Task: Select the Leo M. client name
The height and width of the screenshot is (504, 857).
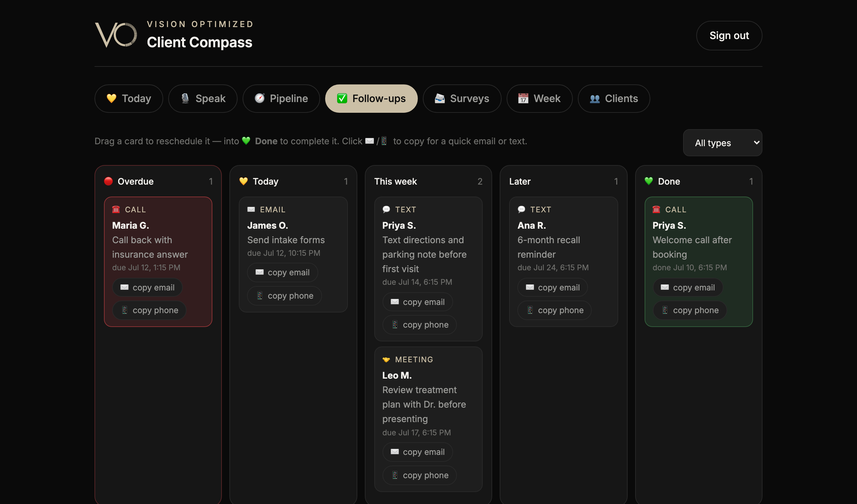Action: click(x=397, y=375)
